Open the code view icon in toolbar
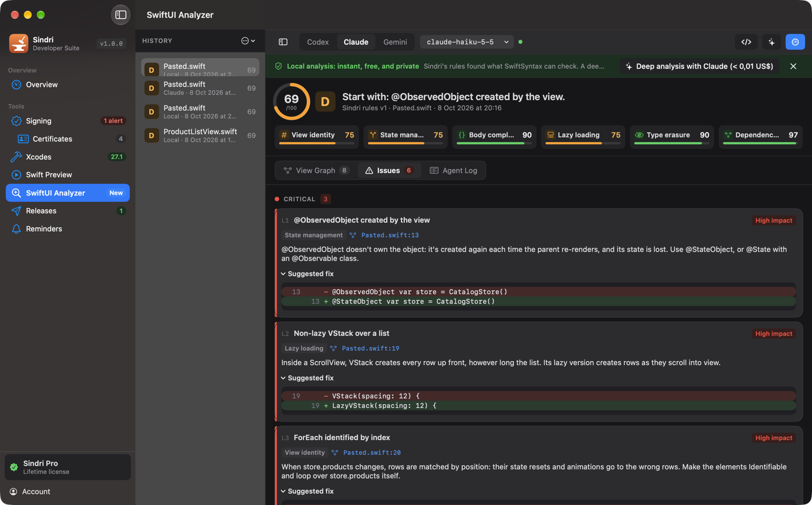 tap(746, 42)
